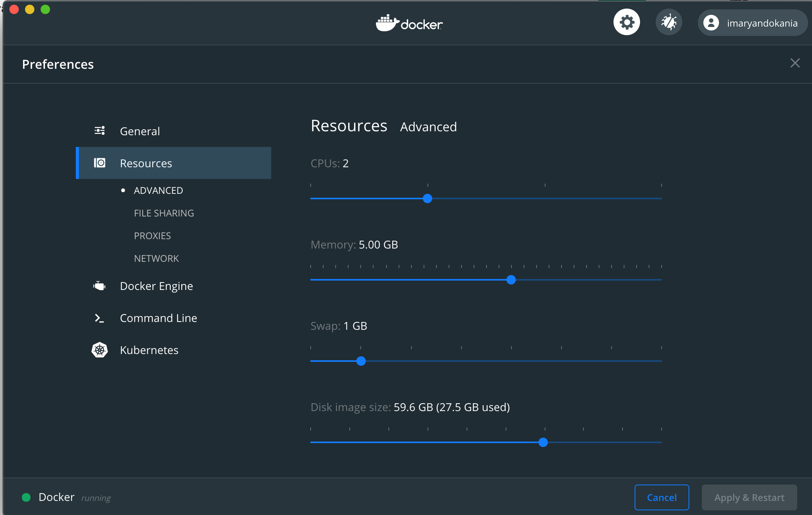This screenshot has height=515, width=812.
Task: Open the Kubernetes section
Action: click(149, 350)
